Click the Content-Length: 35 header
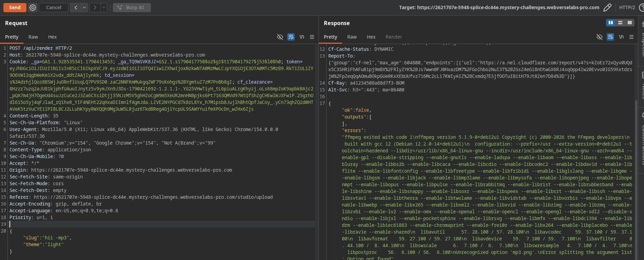The height and width of the screenshot is (260, 644). point(34,116)
